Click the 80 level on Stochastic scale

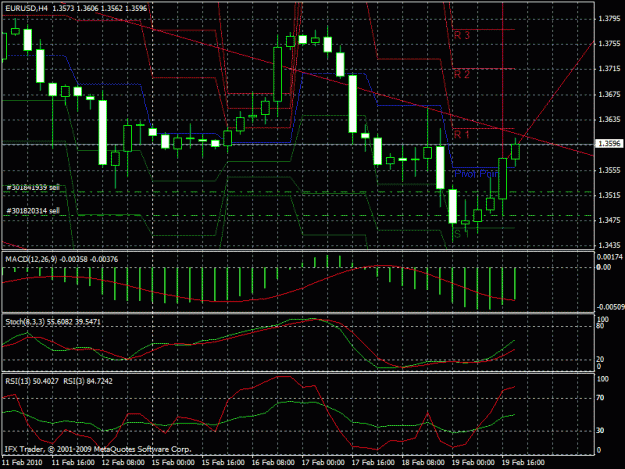599,326
